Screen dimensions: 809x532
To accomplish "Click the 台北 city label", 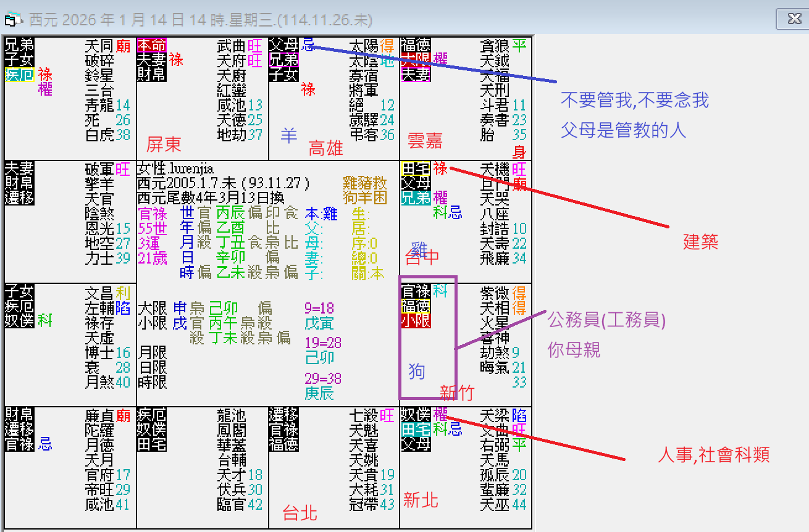I will pyautogui.click(x=298, y=513).
